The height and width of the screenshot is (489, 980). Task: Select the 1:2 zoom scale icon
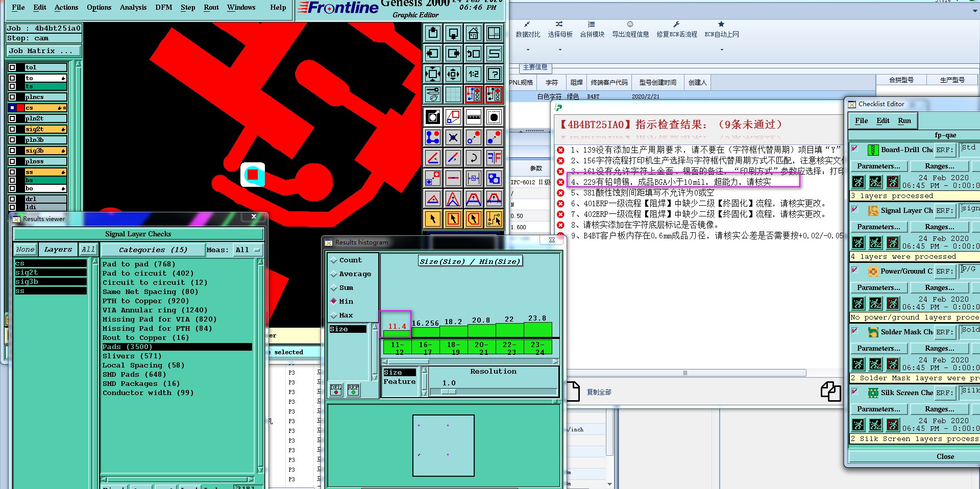coord(474,74)
